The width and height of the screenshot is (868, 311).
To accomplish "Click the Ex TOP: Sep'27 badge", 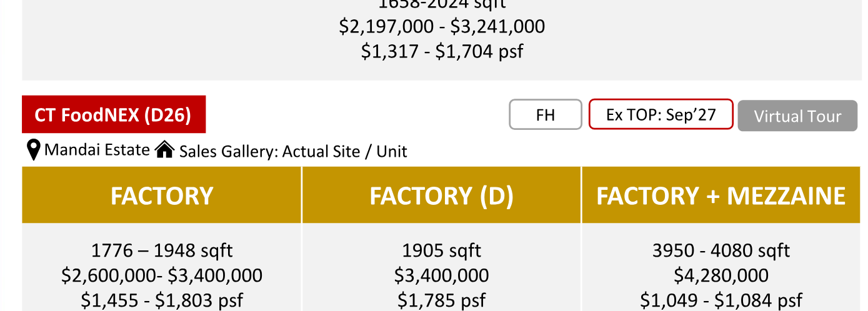I will (x=661, y=114).
